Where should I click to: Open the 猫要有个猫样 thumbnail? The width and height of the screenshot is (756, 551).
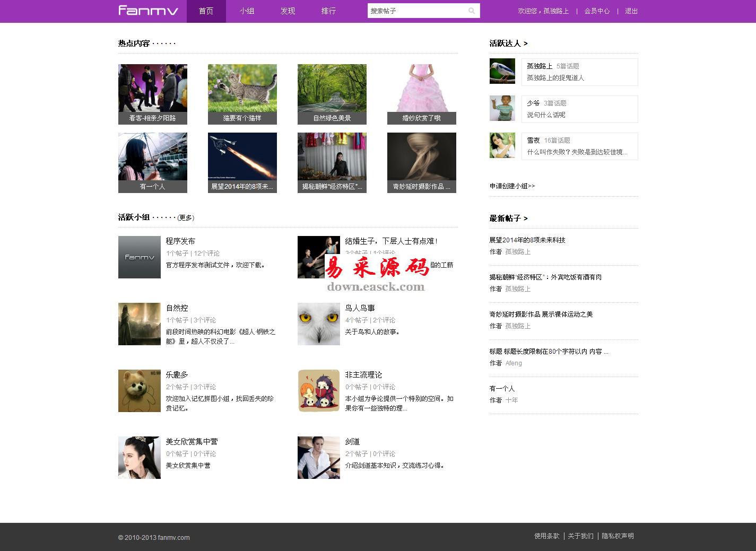tap(242, 94)
